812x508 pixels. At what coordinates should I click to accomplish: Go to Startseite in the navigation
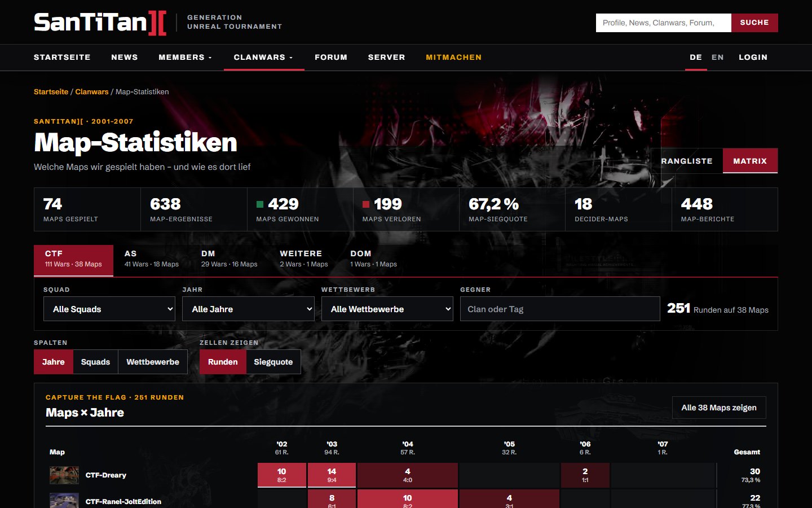pos(62,58)
